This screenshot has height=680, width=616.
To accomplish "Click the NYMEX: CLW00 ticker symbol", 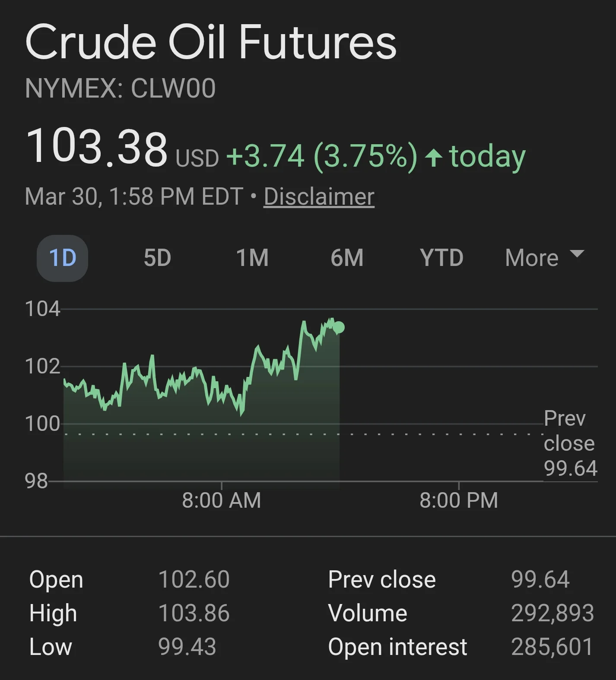I will (120, 89).
